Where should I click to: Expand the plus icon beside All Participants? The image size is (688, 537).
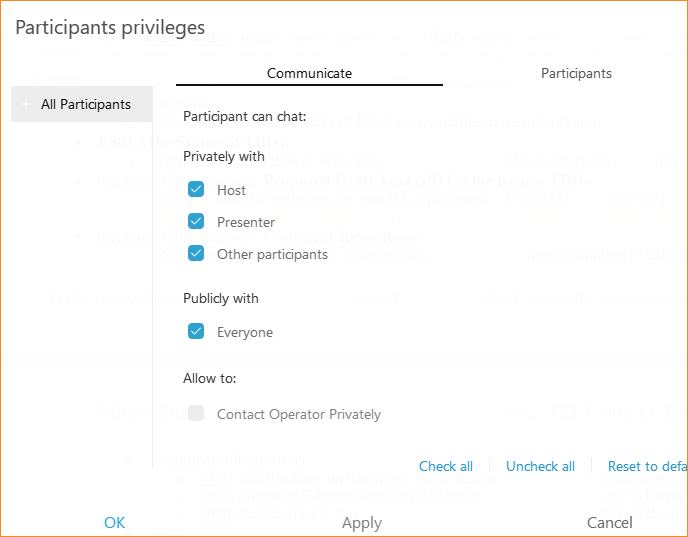(x=26, y=104)
